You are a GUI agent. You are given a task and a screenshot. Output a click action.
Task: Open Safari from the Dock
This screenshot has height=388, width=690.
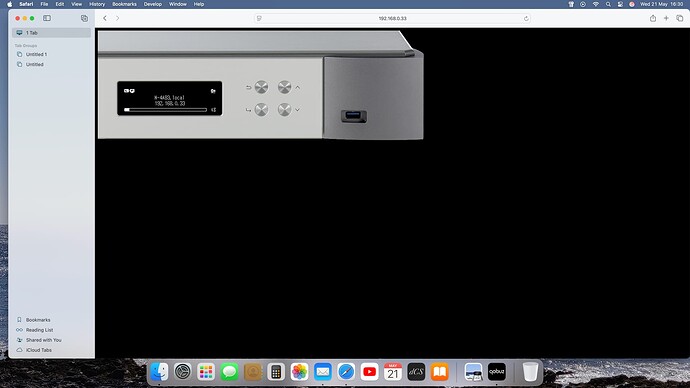(x=346, y=372)
